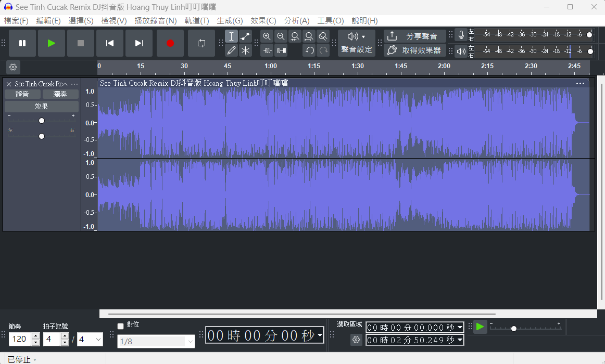Open selection end time format dropdown
The image size is (605, 364).
[460, 340]
